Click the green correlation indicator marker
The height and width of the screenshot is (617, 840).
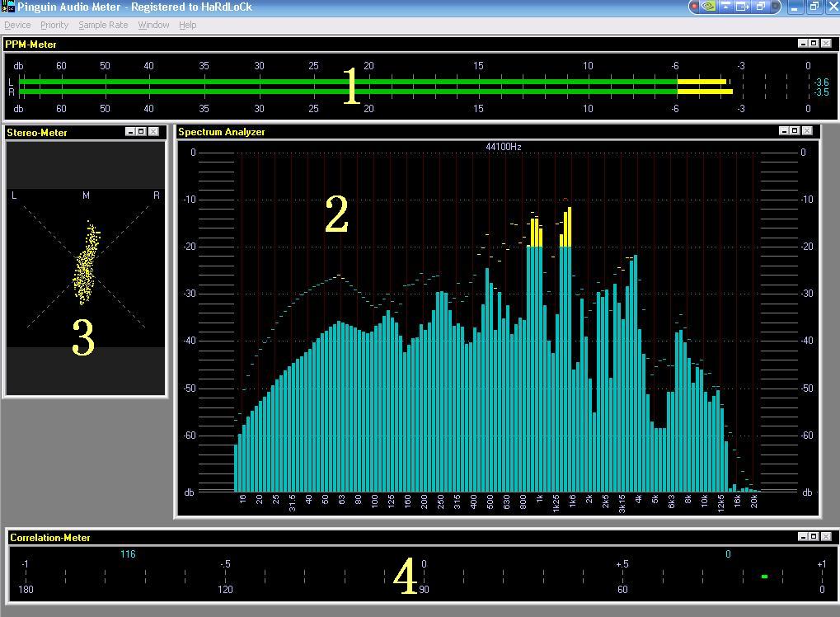(764, 577)
